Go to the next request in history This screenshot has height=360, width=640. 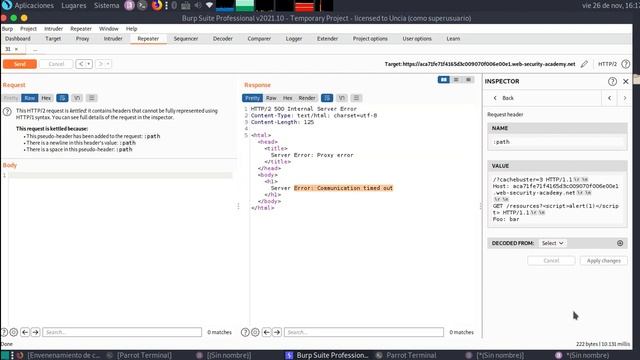pos(100,64)
